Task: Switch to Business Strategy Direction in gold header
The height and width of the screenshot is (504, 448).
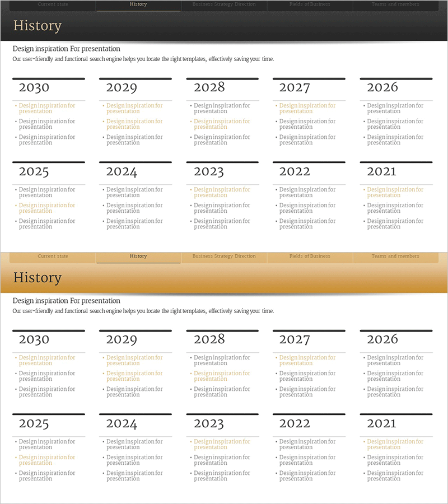Action: pos(224,256)
